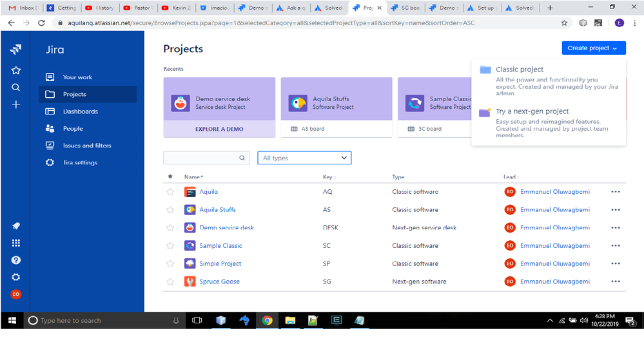Image resolution: width=644 pixels, height=362 pixels.
Task: Sort projects by Key column
Action: (x=329, y=177)
